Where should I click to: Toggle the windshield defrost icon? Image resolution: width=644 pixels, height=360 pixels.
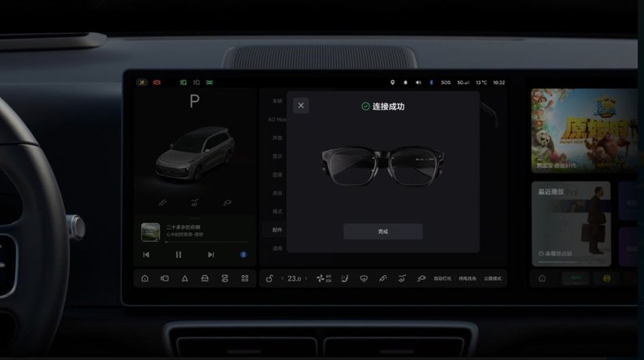pos(364,278)
